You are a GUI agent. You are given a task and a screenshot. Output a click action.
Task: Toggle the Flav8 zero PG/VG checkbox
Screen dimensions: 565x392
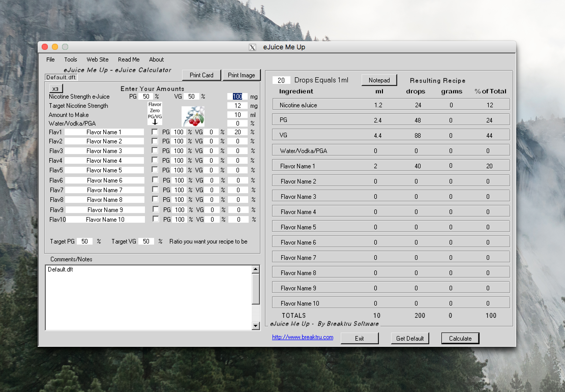pos(155,199)
